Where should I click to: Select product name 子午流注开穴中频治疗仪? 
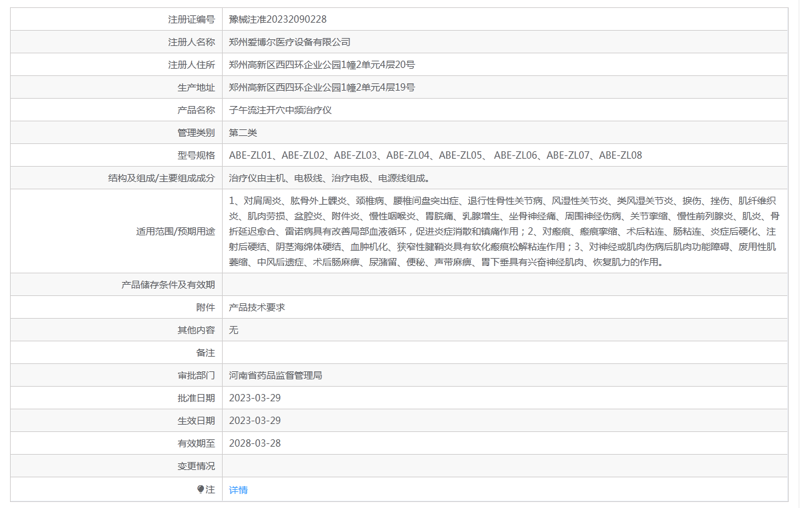280,110
